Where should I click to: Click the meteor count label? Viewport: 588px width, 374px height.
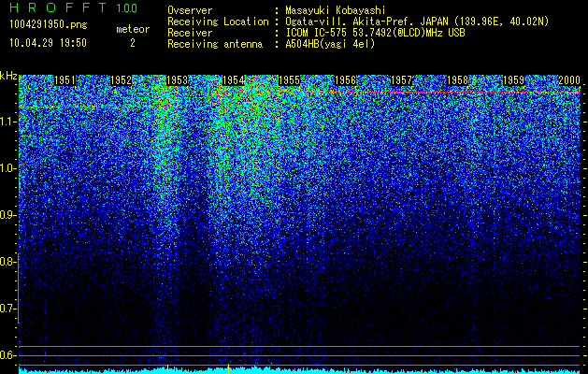(133, 29)
